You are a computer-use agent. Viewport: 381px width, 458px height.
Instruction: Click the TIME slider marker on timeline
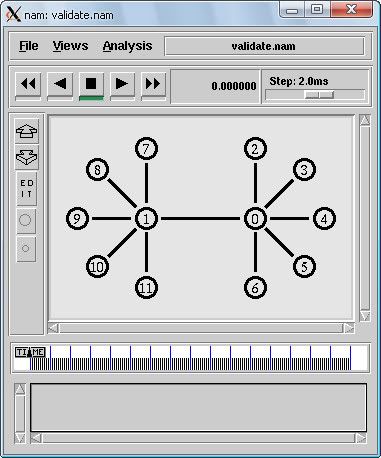30,352
